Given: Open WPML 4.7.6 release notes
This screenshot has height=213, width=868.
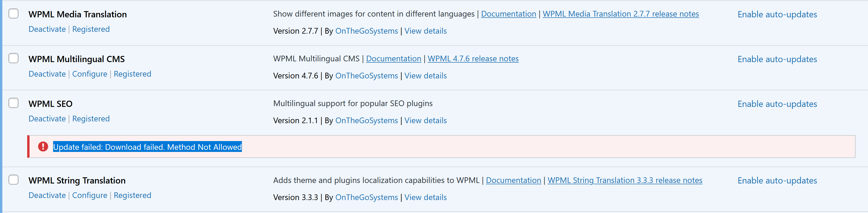Looking at the screenshot, I should [473, 58].
